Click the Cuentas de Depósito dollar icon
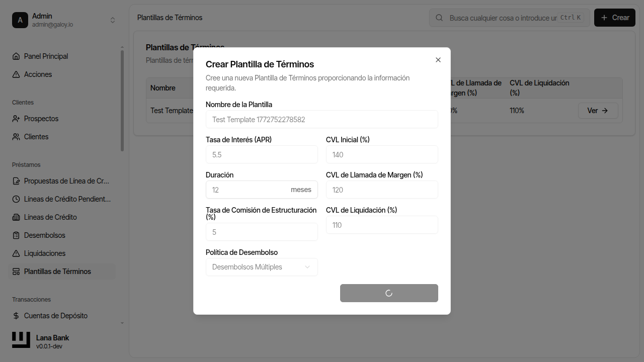The image size is (644, 362). click(16, 316)
